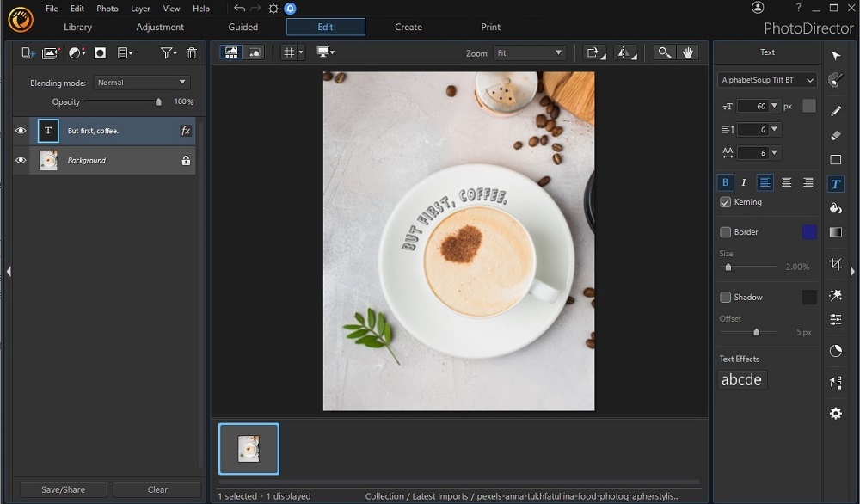Select the Eraser tool

click(835, 134)
